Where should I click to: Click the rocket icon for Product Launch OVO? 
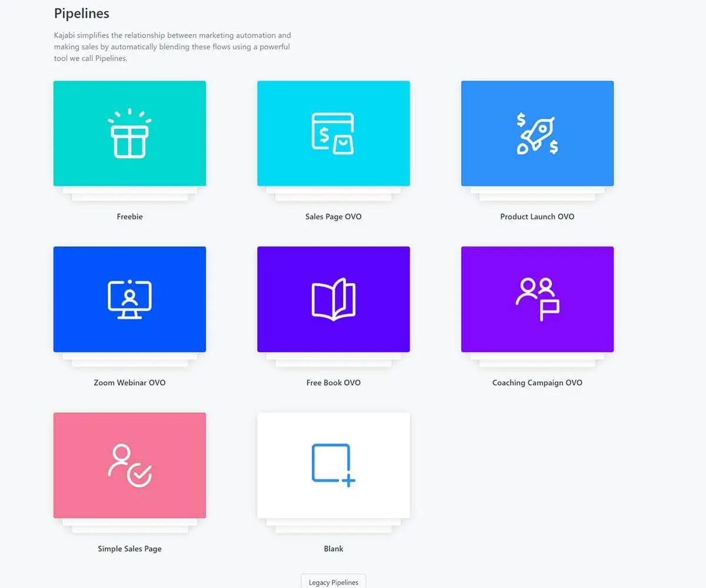point(537,133)
